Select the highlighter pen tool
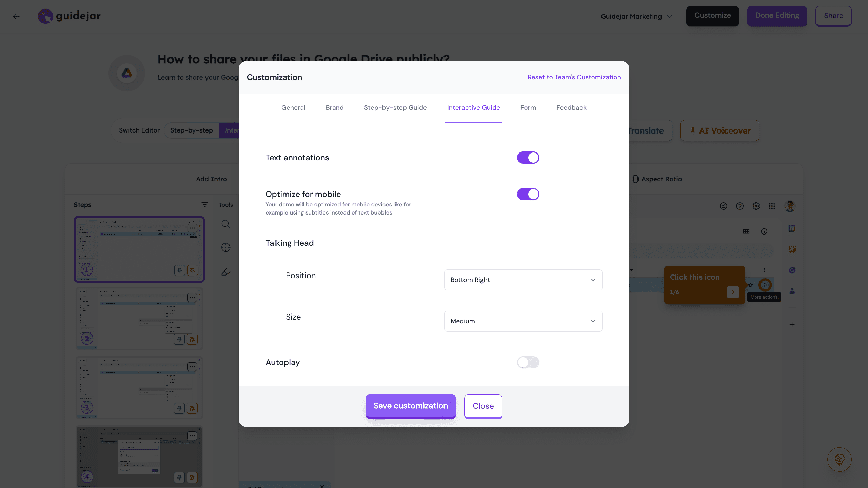The height and width of the screenshot is (488, 868). [x=226, y=272]
